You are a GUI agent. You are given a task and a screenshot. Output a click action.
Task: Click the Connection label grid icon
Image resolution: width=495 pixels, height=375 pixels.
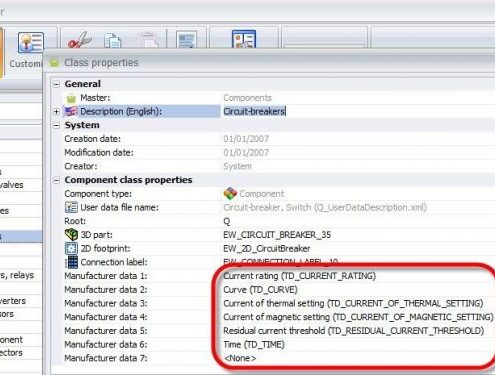[71, 262]
